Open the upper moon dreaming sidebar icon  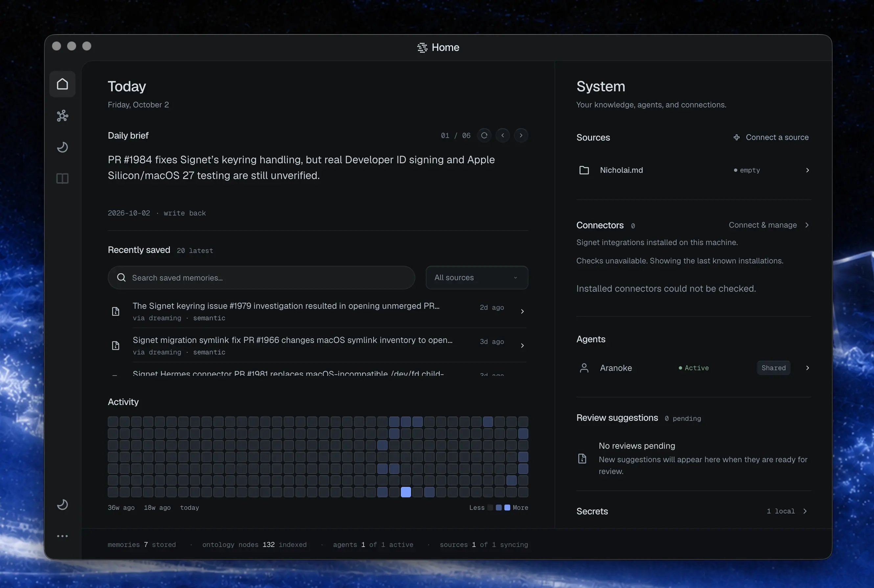point(62,147)
